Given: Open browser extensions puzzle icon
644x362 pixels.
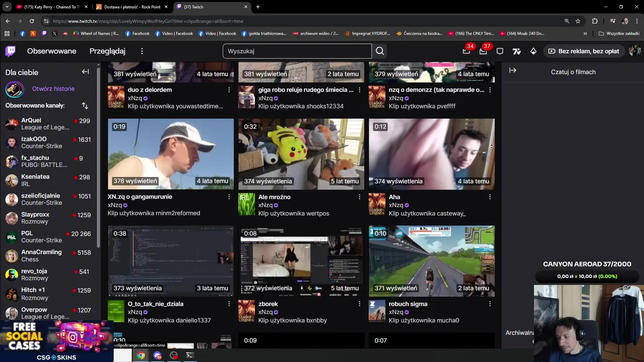Looking at the screenshot, I should click(595, 21).
